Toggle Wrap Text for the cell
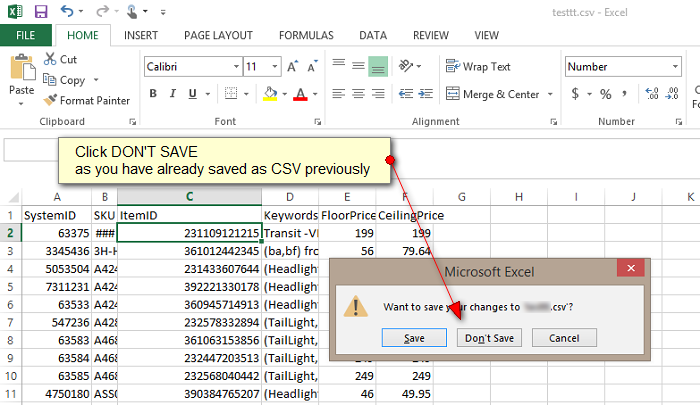Screen dimensions: 700x405 point(477,67)
